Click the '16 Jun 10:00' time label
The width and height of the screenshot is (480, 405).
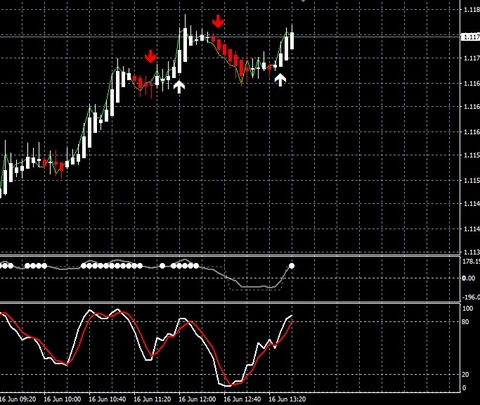pyautogui.click(x=62, y=399)
